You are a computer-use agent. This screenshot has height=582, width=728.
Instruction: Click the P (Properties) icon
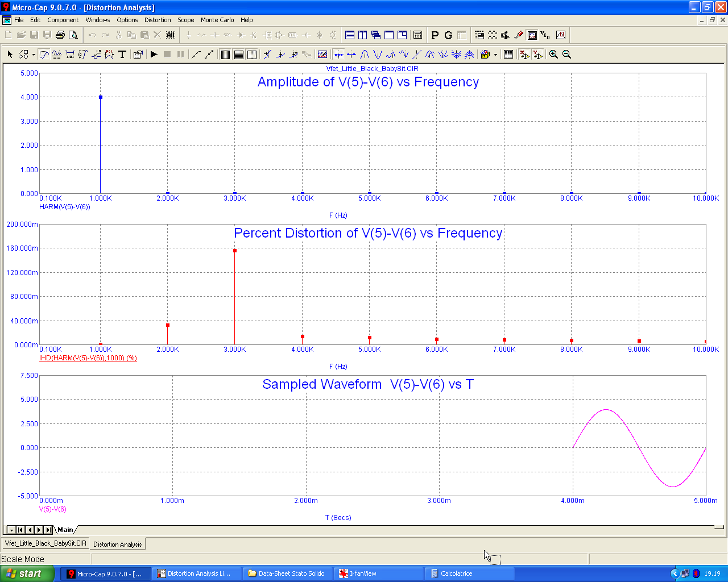click(x=435, y=35)
